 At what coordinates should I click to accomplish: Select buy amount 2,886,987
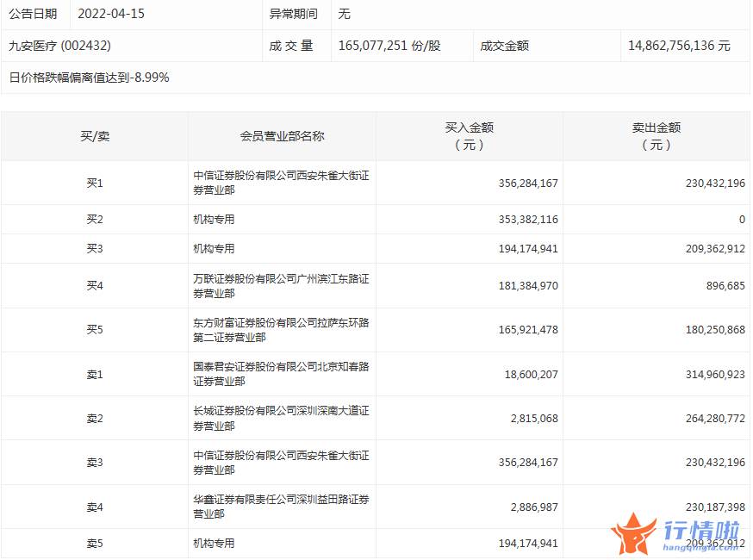[534, 507]
